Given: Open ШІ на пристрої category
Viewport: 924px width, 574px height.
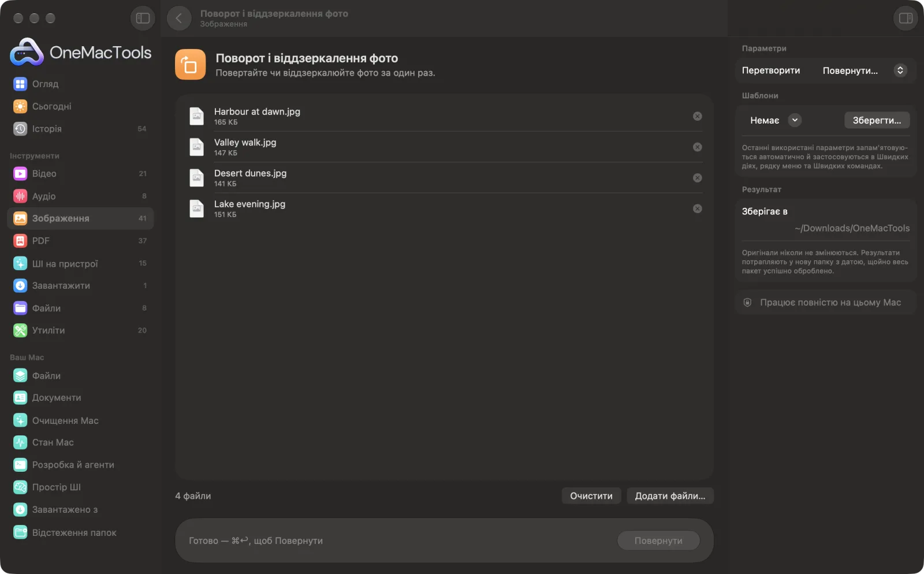Looking at the screenshot, I should tap(80, 263).
